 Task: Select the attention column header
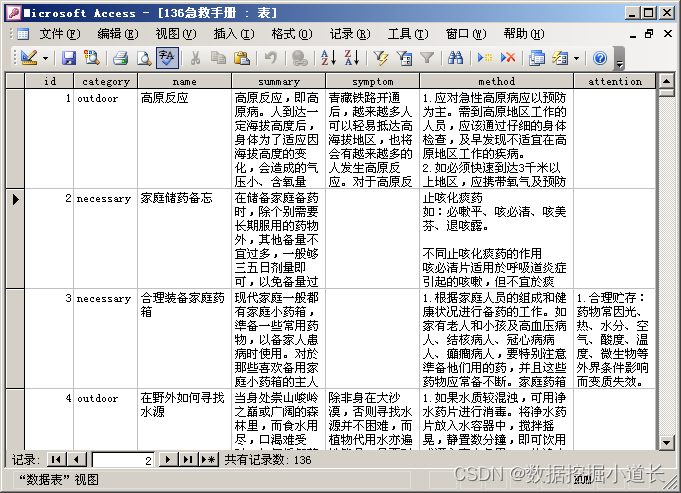coord(615,81)
